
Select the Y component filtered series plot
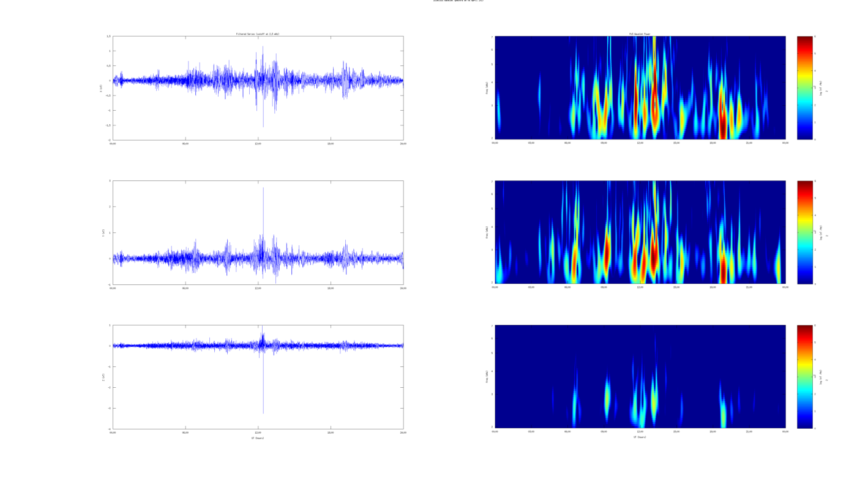tap(258, 232)
